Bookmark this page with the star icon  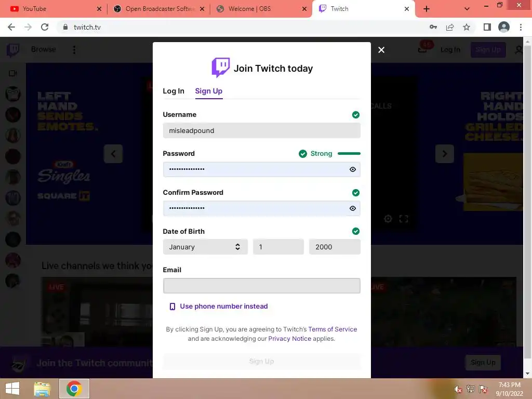pos(467,27)
